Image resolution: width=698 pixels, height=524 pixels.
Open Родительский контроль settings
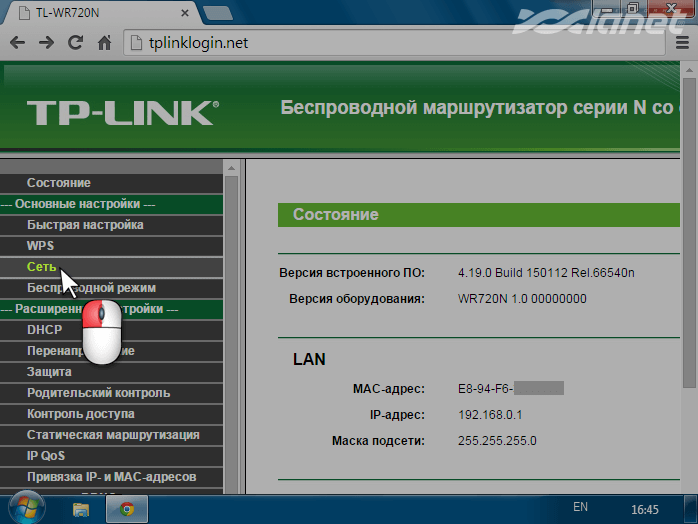[x=98, y=393]
